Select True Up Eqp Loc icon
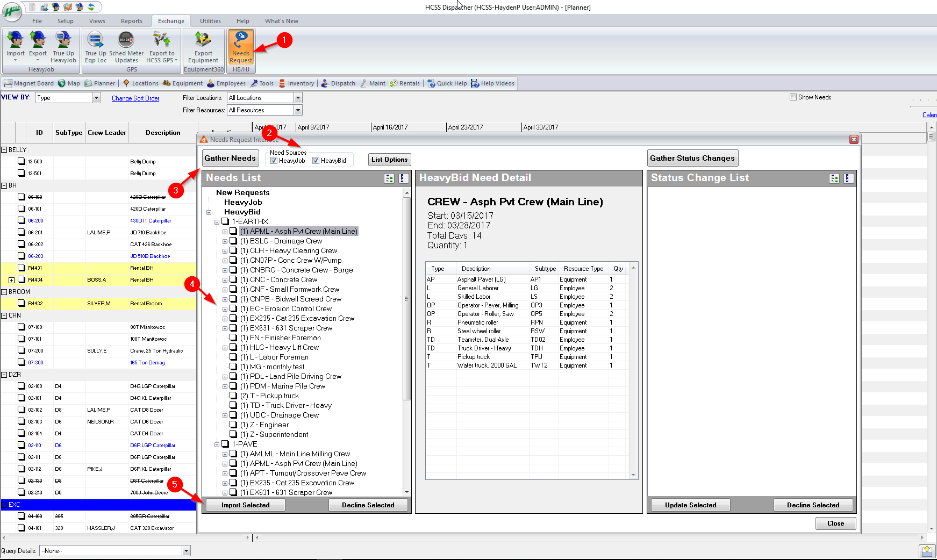The height and width of the screenshot is (560, 937). 96,47
